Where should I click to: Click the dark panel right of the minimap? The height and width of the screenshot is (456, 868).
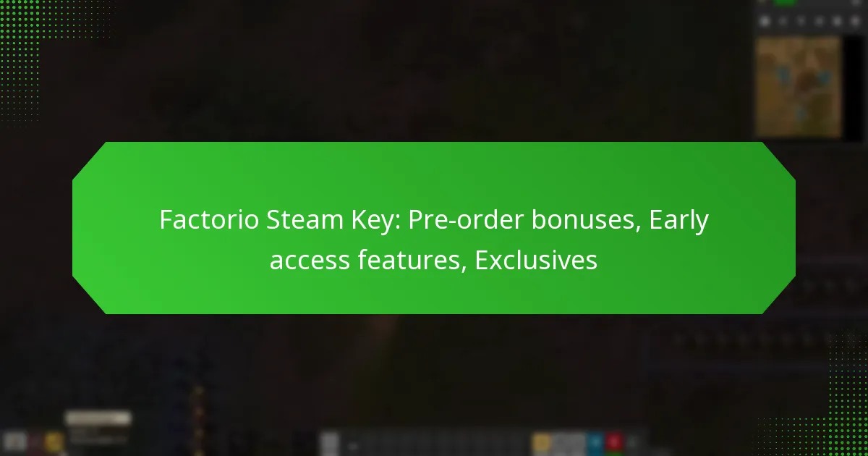(x=854, y=87)
